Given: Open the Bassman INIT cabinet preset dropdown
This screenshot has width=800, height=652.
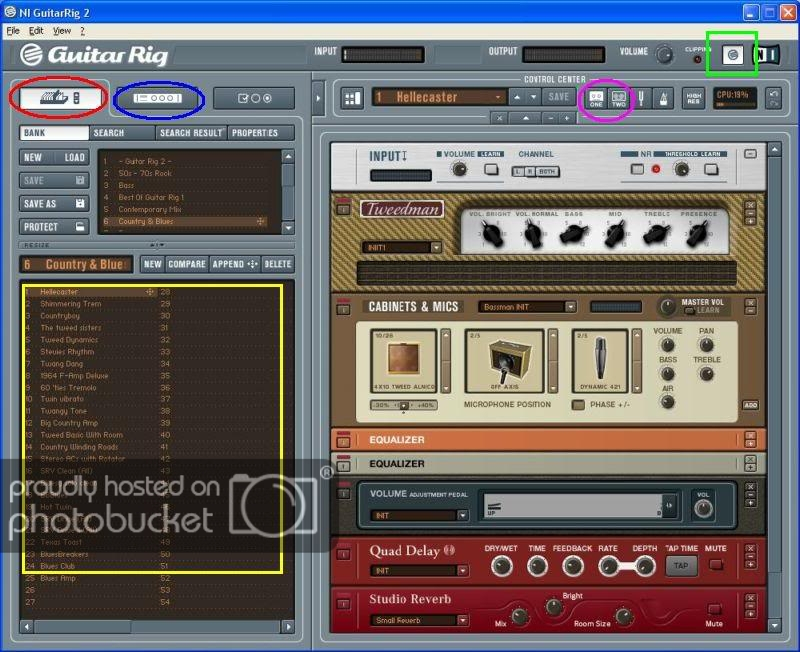Looking at the screenshot, I should pos(570,307).
